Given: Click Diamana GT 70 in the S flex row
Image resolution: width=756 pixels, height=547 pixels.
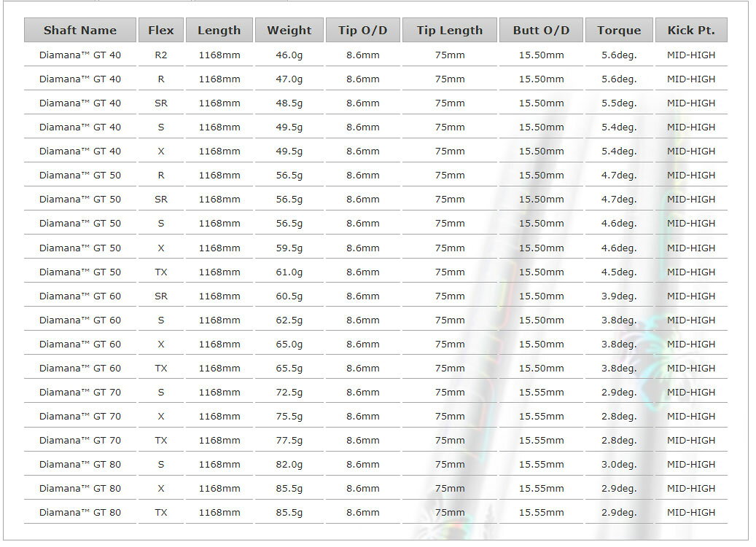Looking at the screenshot, I should 80,393.
